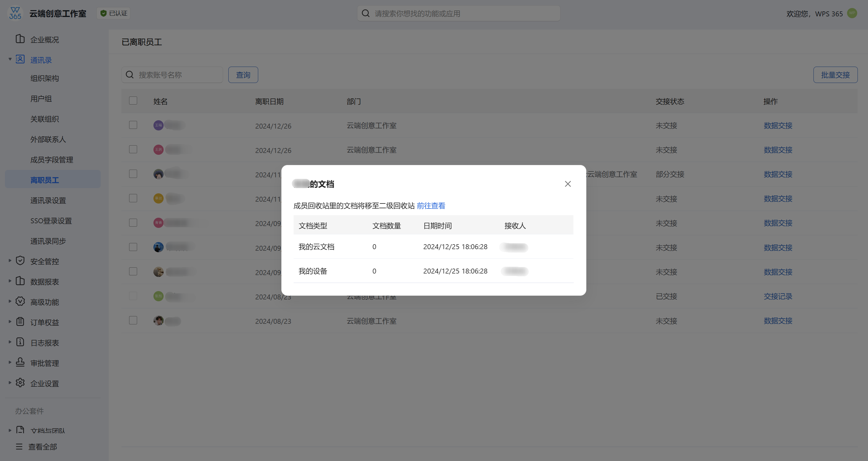Expand the 高级功能 section arrow

click(x=10, y=302)
